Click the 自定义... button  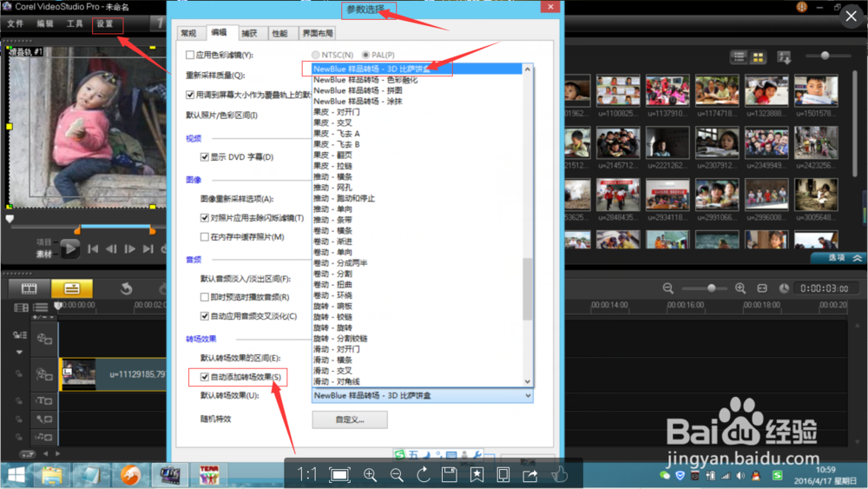tap(350, 420)
